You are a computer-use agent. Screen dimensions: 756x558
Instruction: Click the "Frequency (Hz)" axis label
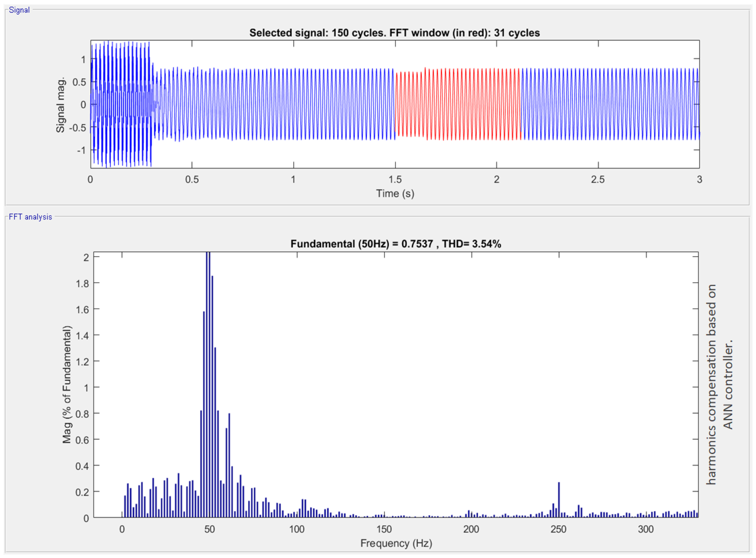tap(396, 543)
